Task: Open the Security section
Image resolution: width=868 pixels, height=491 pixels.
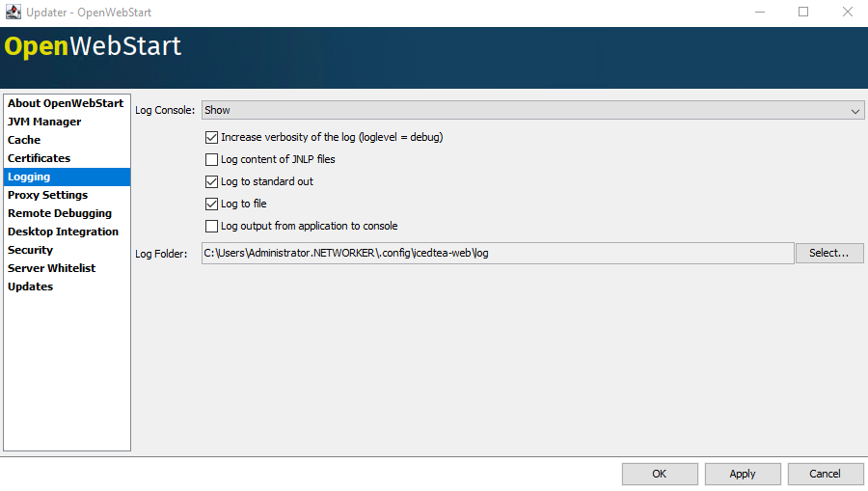Action: coord(30,250)
